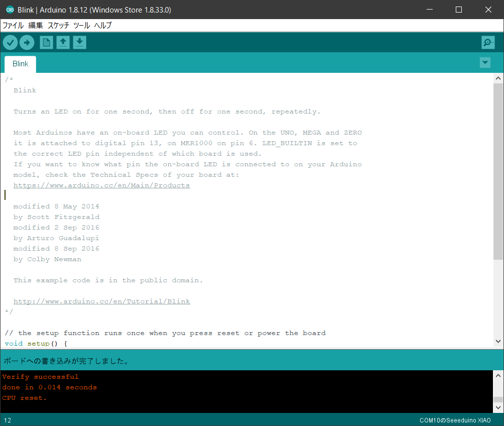The image size is (504, 426).
Task: Click the 'Blink' title line in the comment
Action: (x=25, y=90)
